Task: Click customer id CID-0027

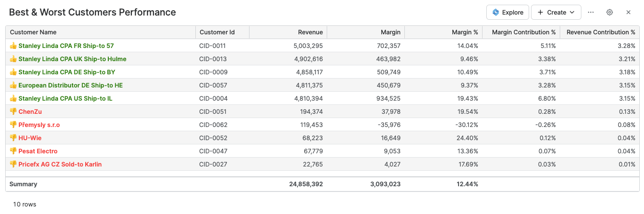Action: click(213, 164)
